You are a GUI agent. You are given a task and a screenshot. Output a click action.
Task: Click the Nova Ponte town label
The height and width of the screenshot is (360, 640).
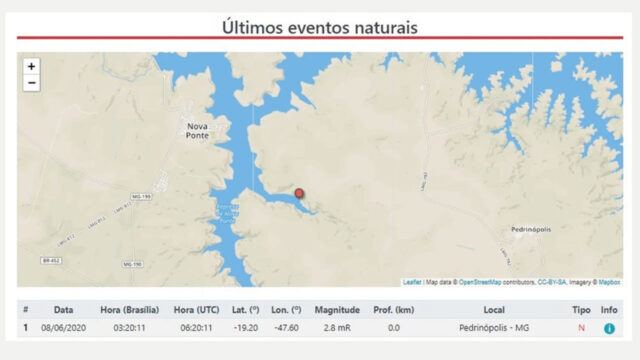pos(198,131)
